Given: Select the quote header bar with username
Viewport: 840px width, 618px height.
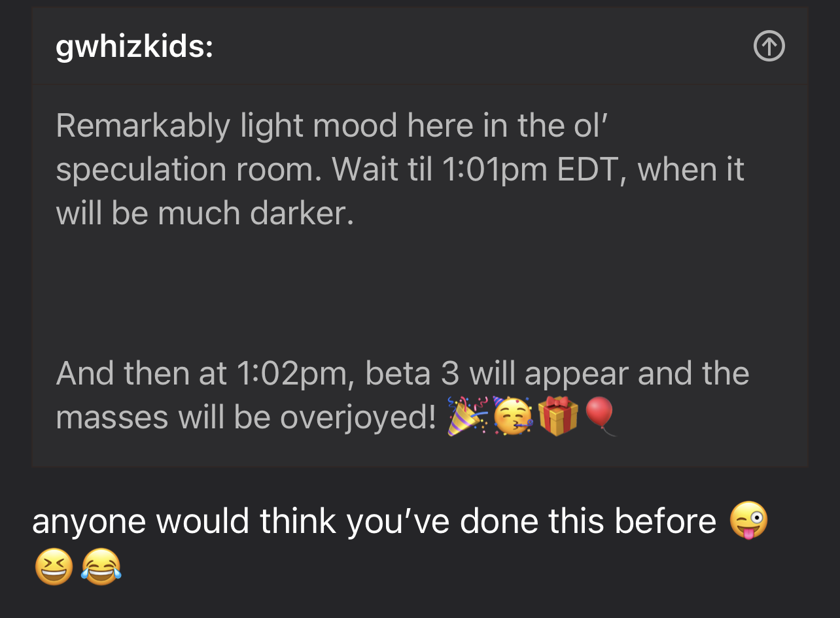Looking at the screenshot, I should pos(419,46).
